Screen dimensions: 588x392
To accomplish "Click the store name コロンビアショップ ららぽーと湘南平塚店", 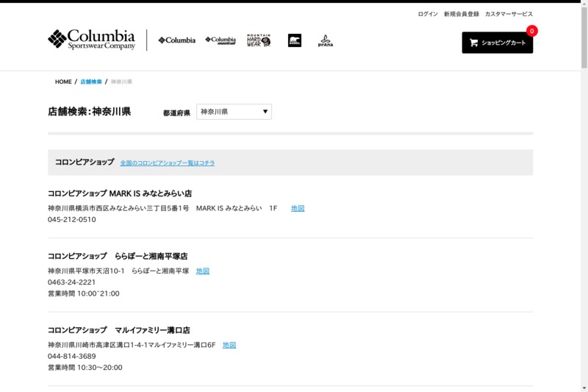I will pyautogui.click(x=118, y=256).
